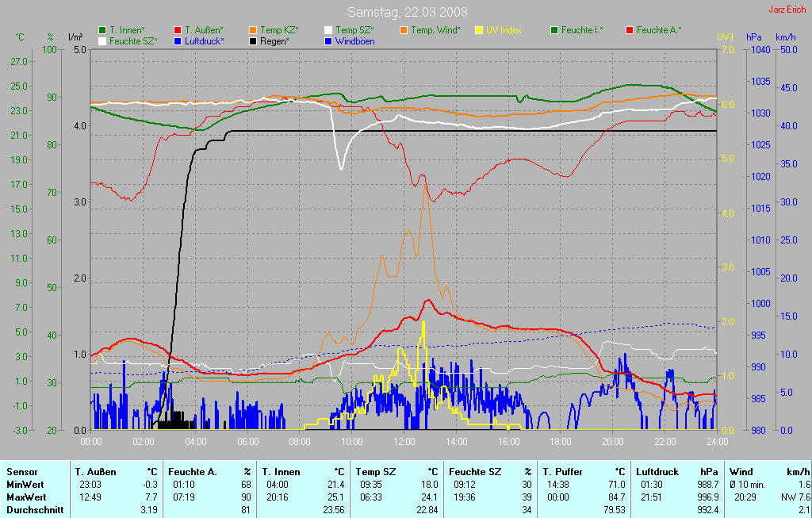Click the Sensor row header in table
The height and width of the screenshot is (518, 812).
pyautogui.click(x=22, y=471)
